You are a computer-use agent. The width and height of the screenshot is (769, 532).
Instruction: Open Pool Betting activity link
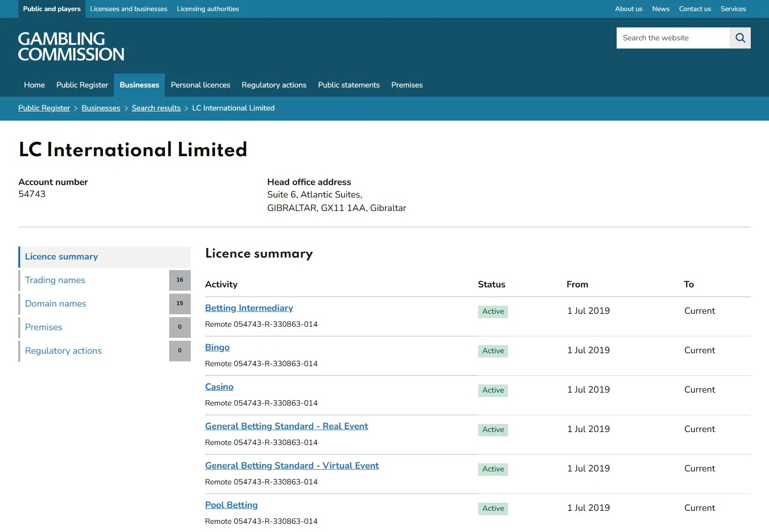231,505
